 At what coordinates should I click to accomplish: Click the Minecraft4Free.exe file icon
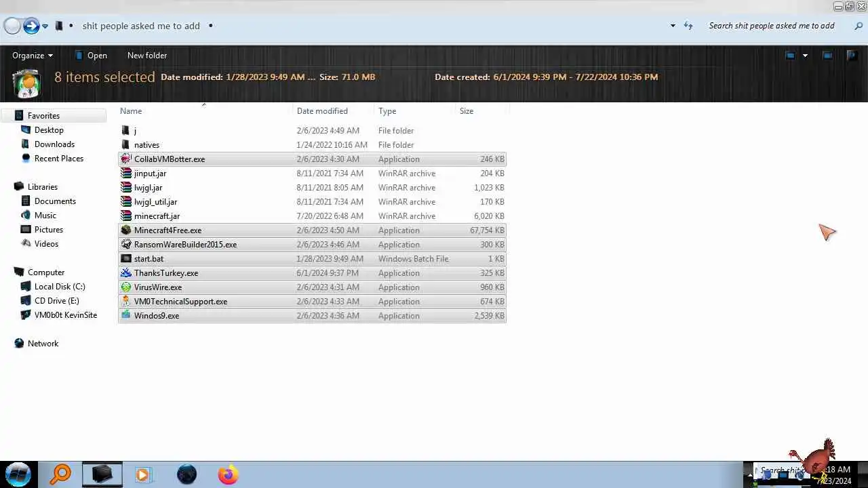pos(125,230)
